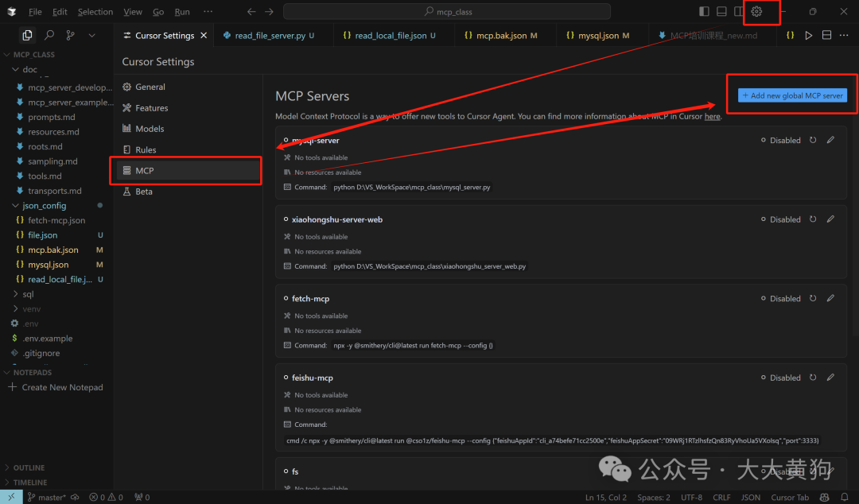The image size is (859, 504).
Task: Switch to mcp.bak.json tab
Action: (501, 36)
